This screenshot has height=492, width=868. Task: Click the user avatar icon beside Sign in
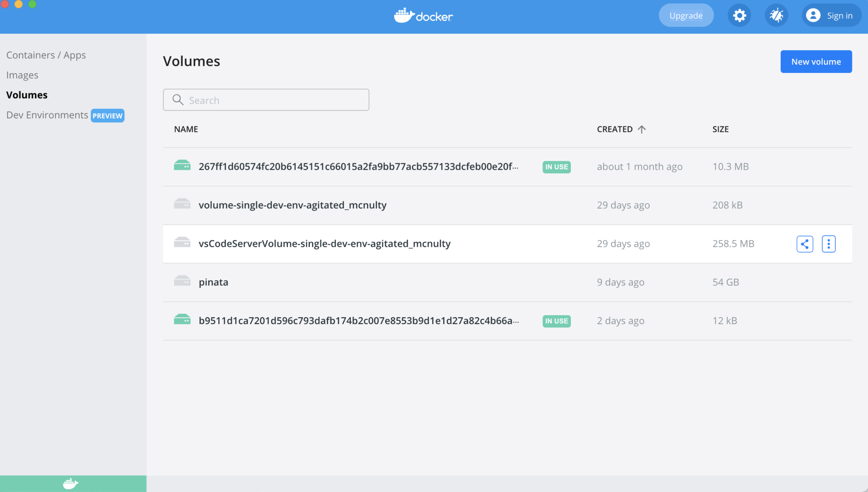click(x=813, y=15)
